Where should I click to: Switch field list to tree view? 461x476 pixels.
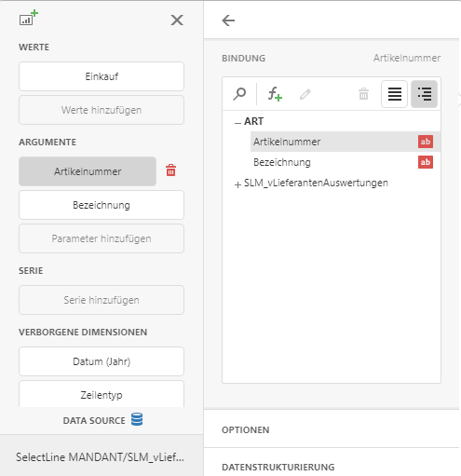click(x=425, y=94)
